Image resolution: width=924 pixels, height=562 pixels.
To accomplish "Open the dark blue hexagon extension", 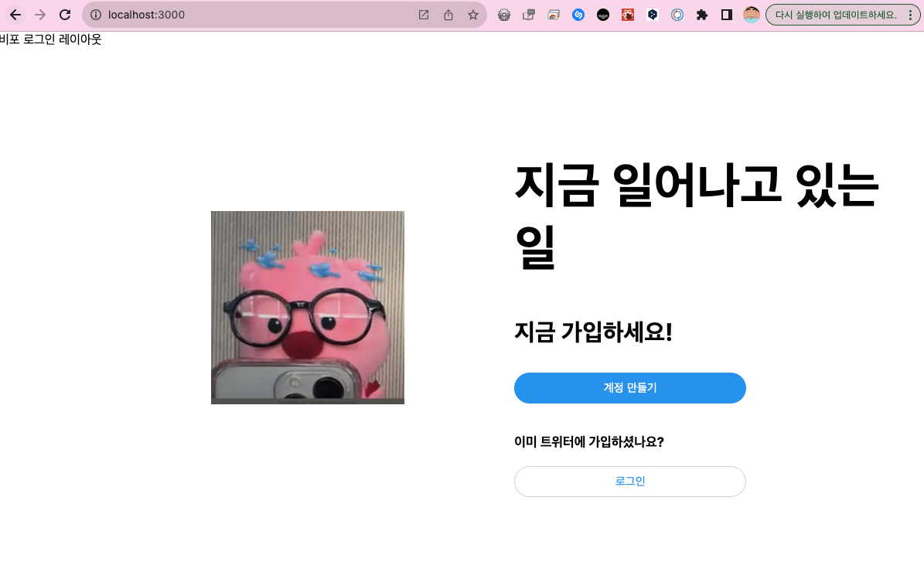I will tap(653, 15).
